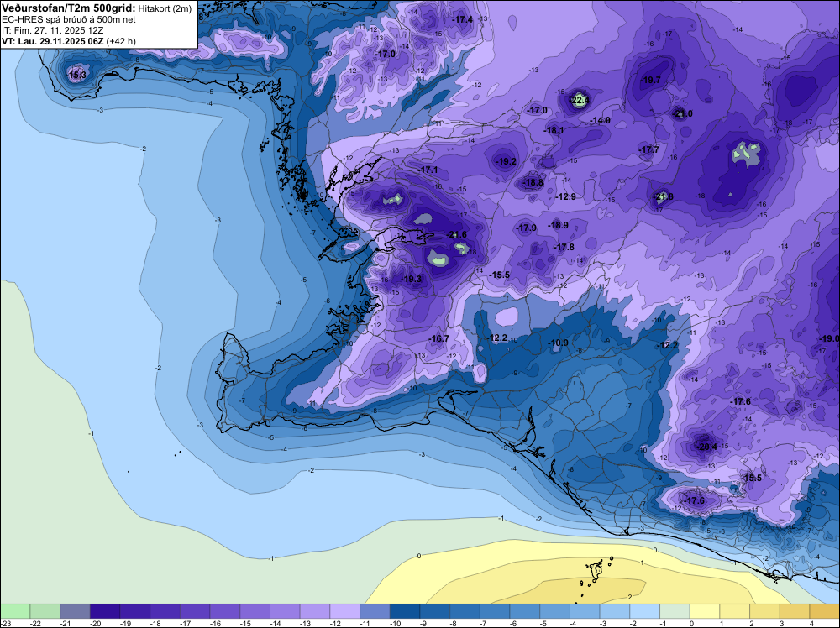Click the "Hitakort (2m)" title text

click(165, 9)
